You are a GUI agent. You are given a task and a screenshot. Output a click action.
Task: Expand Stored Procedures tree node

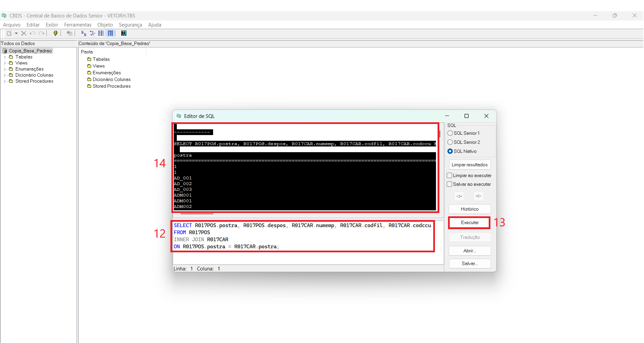(5, 81)
